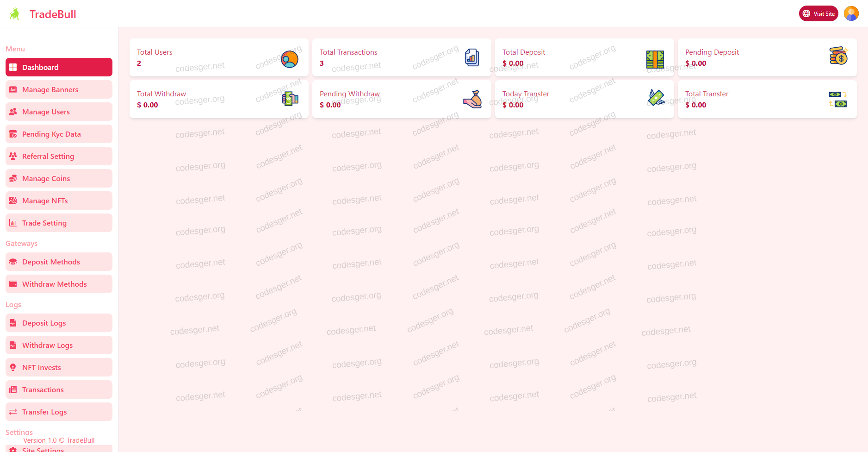Click the Total Withdraw money icon
This screenshot has width=868, height=452.
click(290, 99)
